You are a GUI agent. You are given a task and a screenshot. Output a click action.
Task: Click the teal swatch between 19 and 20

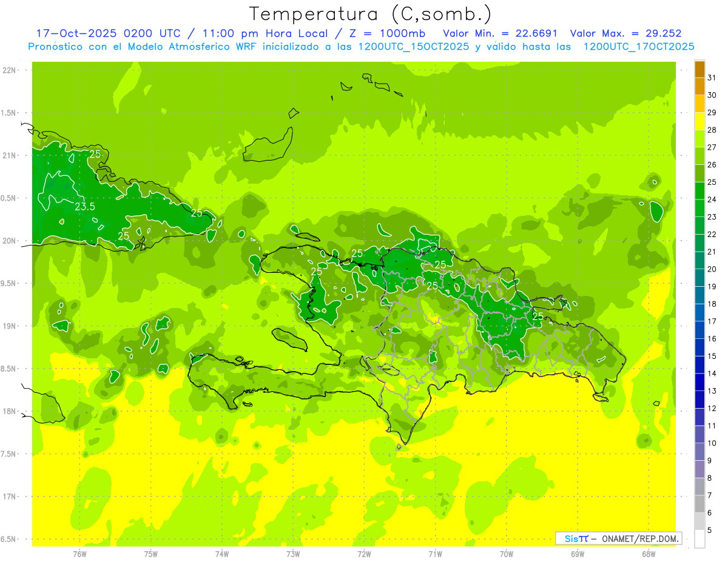point(699,278)
